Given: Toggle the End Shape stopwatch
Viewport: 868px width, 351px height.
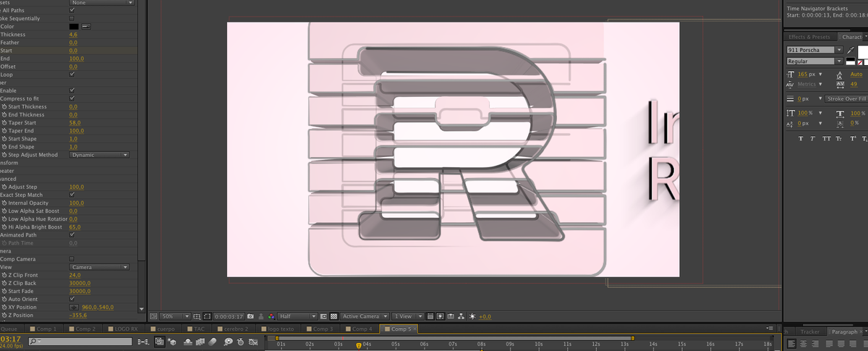Looking at the screenshot, I should (x=4, y=147).
